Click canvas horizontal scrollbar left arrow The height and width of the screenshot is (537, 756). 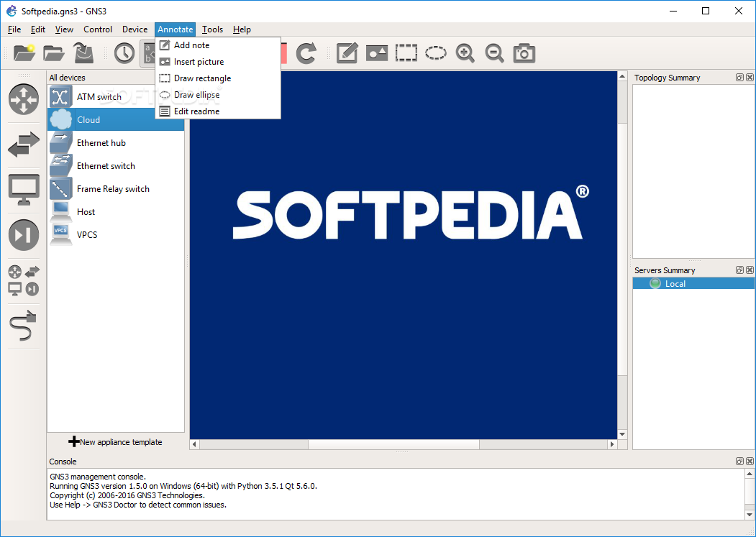point(194,444)
